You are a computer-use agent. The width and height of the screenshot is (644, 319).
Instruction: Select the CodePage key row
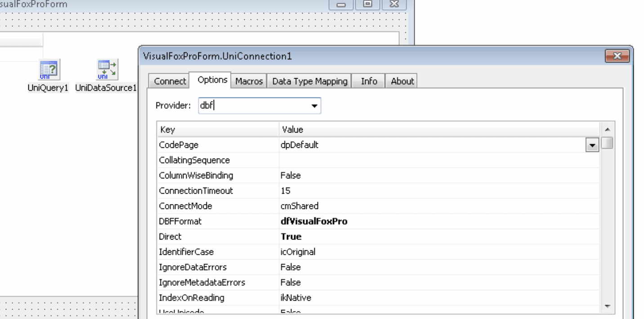[x=218, y=145]
